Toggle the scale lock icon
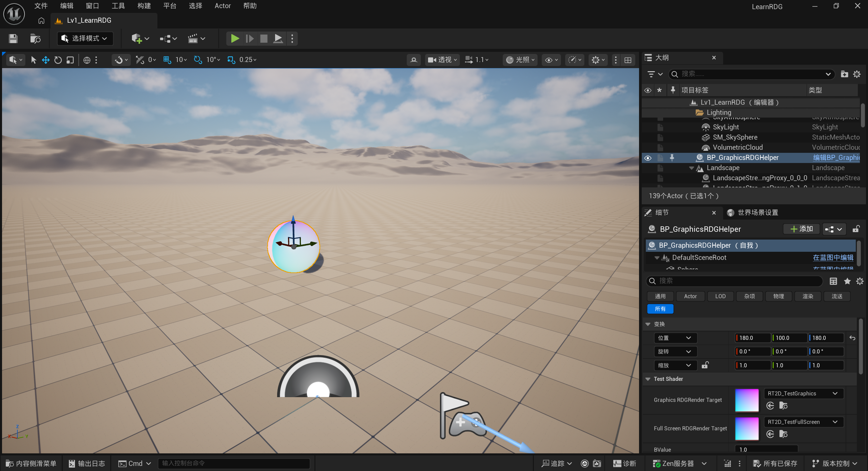868x471 pixels. tap(705, 365)
